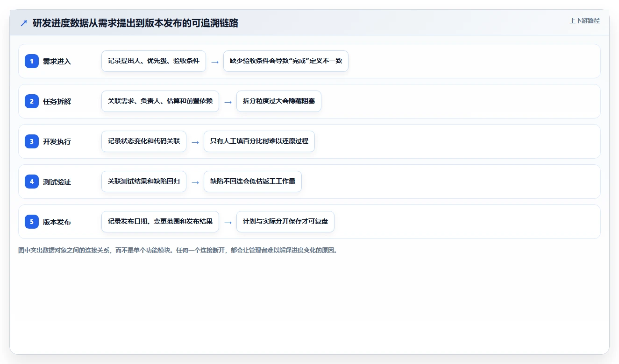Viewport: 619px width, 364px height.
Task: Click the 缺陷不回连会低估返工工作量 box
Action: [x=253, y=182]
